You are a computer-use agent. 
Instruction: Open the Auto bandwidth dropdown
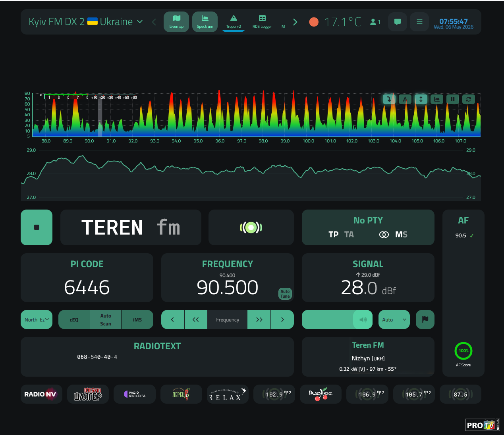coord(394,320)
